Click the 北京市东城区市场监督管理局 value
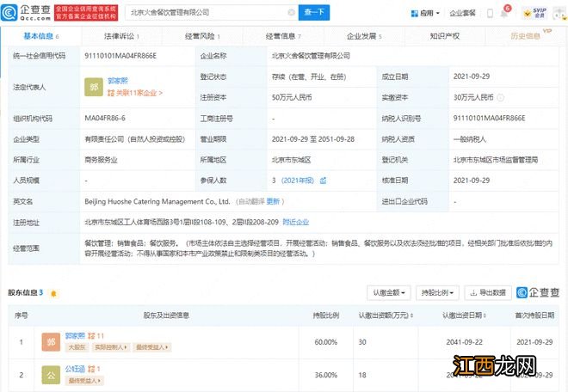 [496, 160]
